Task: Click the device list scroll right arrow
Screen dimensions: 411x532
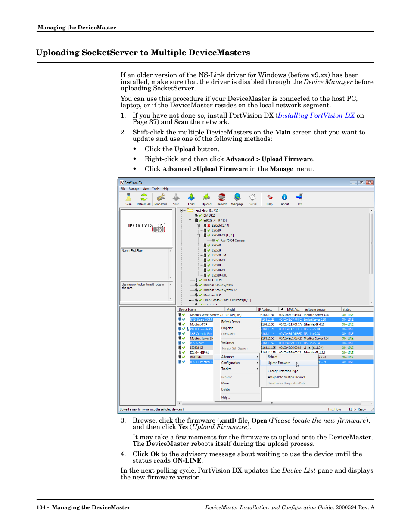Action: [371, 403]
